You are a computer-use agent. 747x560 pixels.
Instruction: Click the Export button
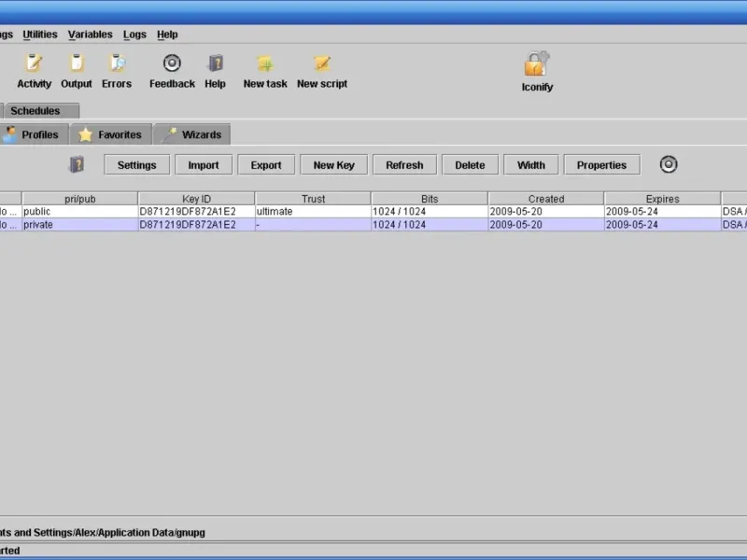(266, 165)
